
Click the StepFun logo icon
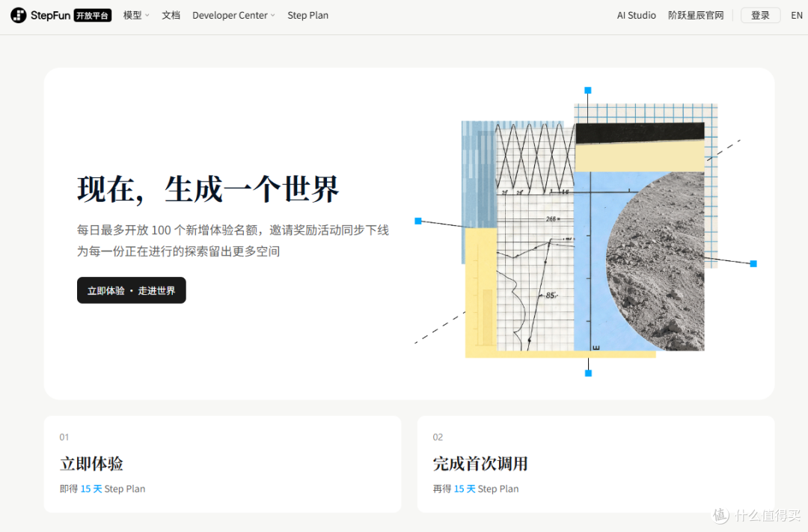point(19,16)
